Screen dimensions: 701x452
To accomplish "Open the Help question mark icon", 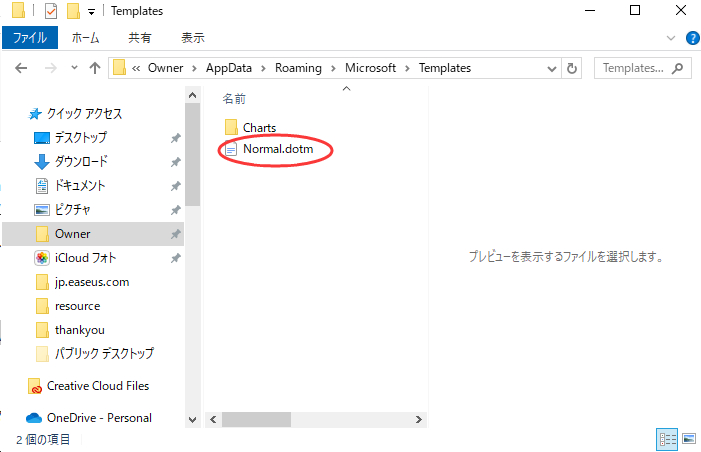I will click(x=691, y=38).
